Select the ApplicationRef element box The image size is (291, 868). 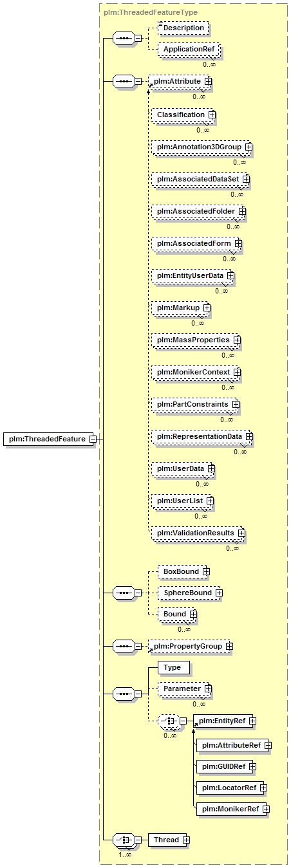(189, 49)
